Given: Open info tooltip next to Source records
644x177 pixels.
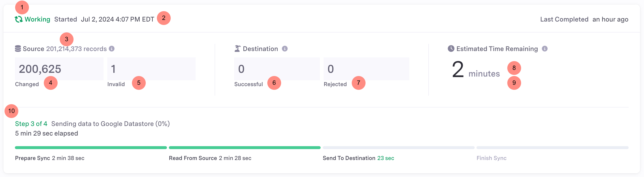Looking at the screenshot, I should click(112, 49).
